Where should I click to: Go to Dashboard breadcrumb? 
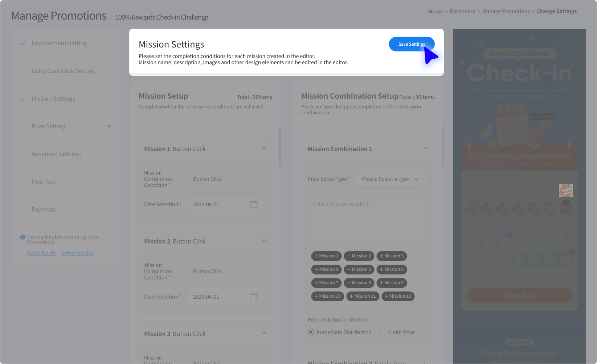click(x=462, y=11)
